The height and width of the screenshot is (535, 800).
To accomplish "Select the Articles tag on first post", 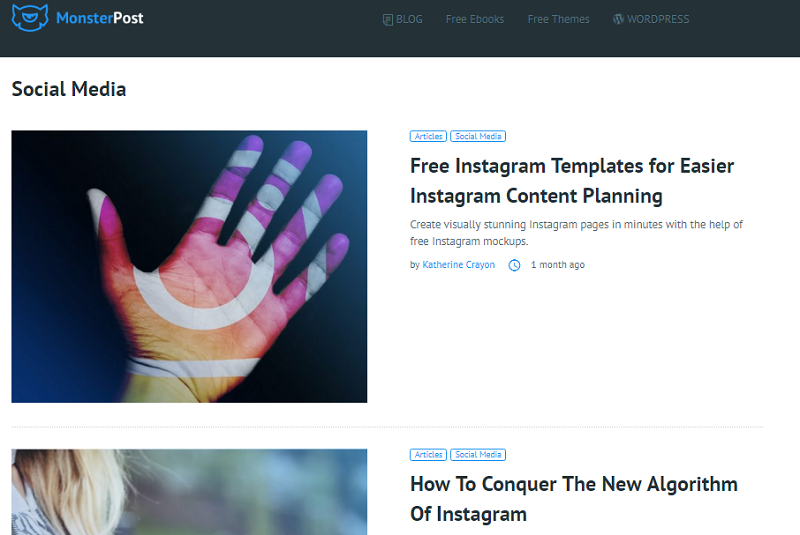I will (429, 136).
